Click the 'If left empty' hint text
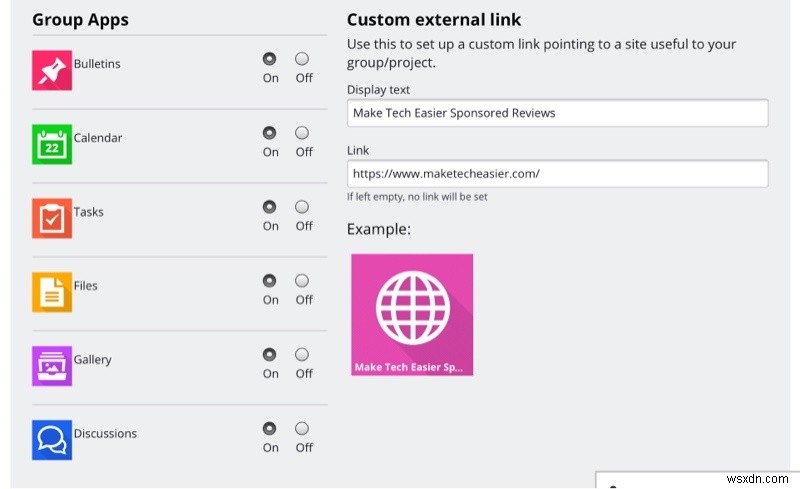This screenshot has height=489, width=800. [417, 197]
